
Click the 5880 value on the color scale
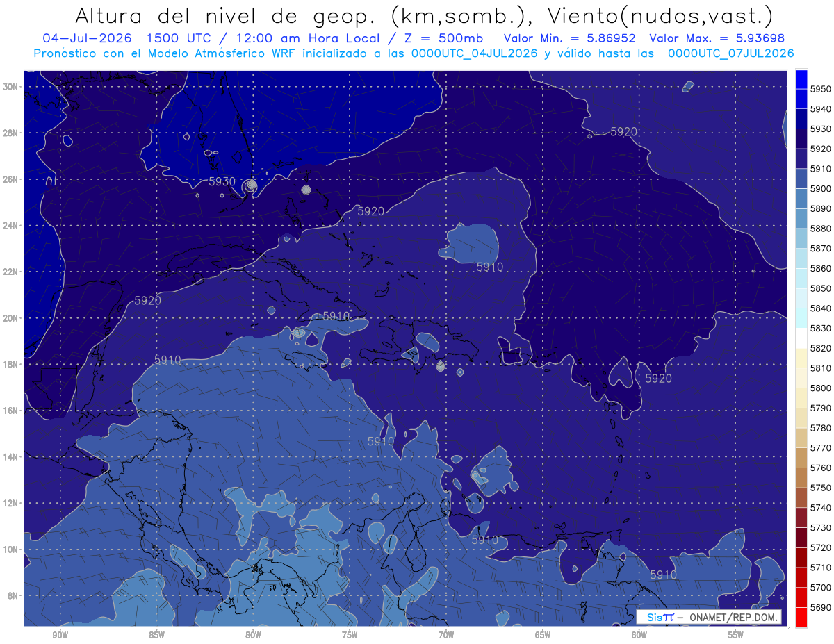821,229
